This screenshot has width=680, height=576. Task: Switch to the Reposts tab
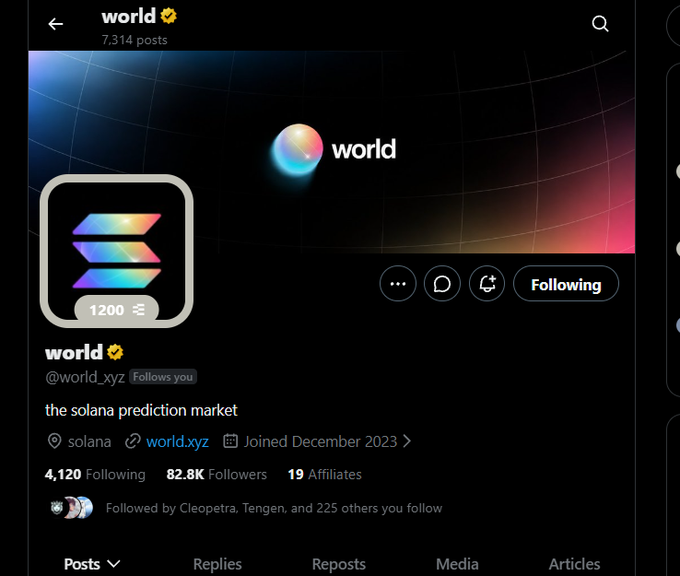pos(339,564)
